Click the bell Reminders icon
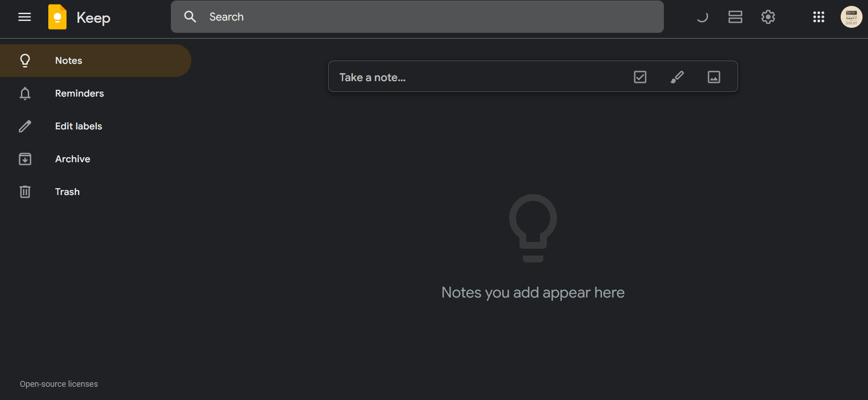The width and height of the screenshot is (868, 400). tap(25, 93)
